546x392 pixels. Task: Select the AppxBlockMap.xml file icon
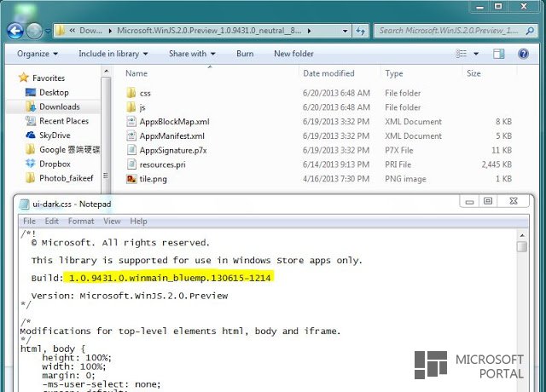click(131, 121)
